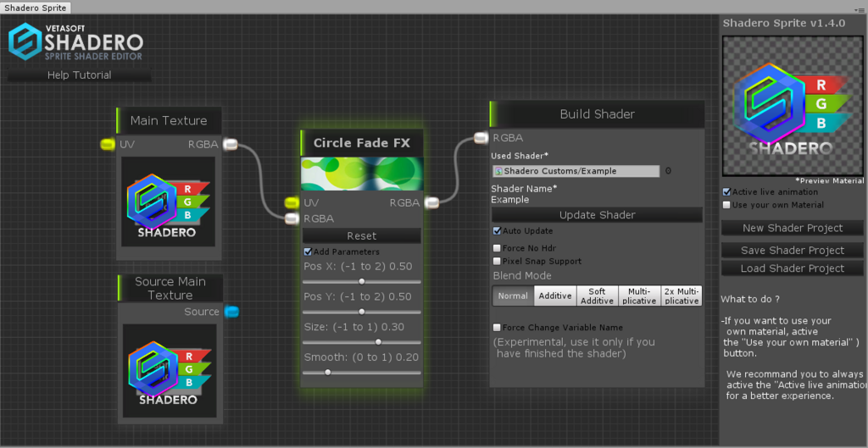Click the Main Texture node header
Viewport: 868px width, 448px height.
coord(169,120)
